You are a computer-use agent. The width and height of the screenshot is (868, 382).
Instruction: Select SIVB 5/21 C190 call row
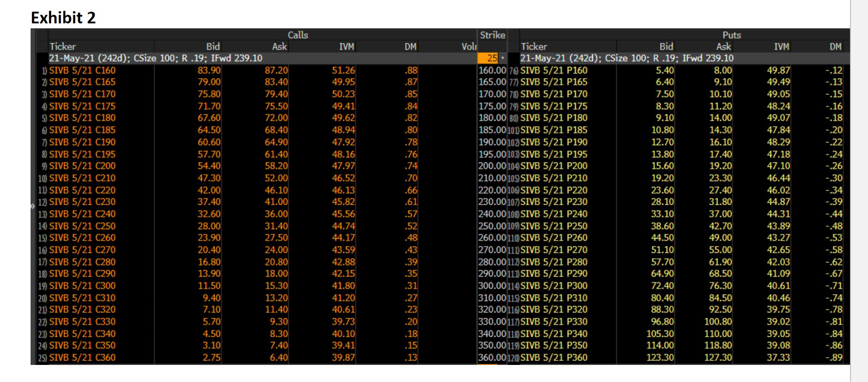pyautogui.click(x=256, y=142)
